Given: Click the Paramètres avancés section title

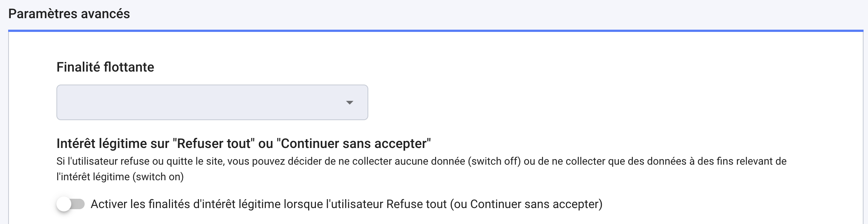Looking at the screenshot, I should coord(69,14).
